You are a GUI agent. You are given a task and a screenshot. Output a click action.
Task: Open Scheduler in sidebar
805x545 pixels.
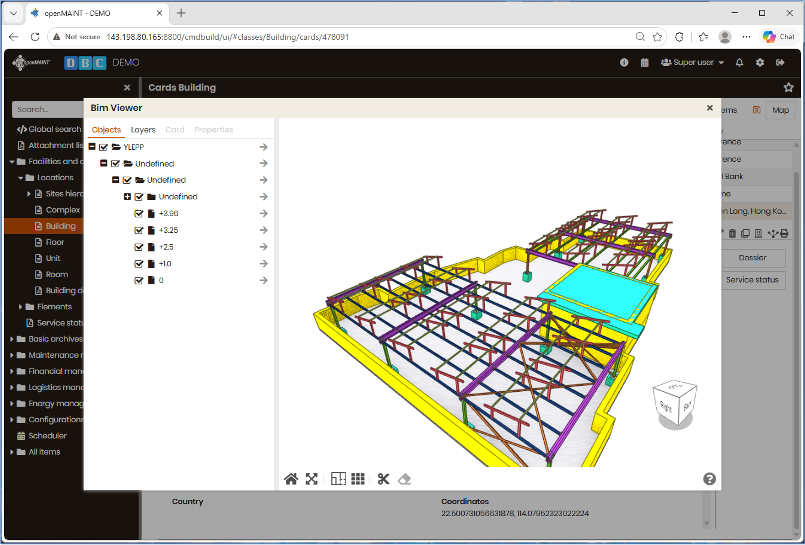click(x=42, y=436)
